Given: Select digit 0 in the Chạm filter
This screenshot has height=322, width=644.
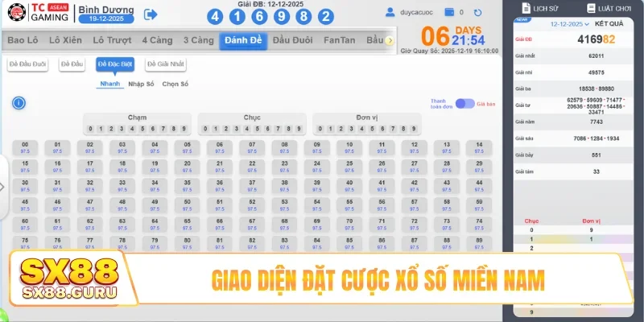Looking at the screenshot, I should coord(90,129).
